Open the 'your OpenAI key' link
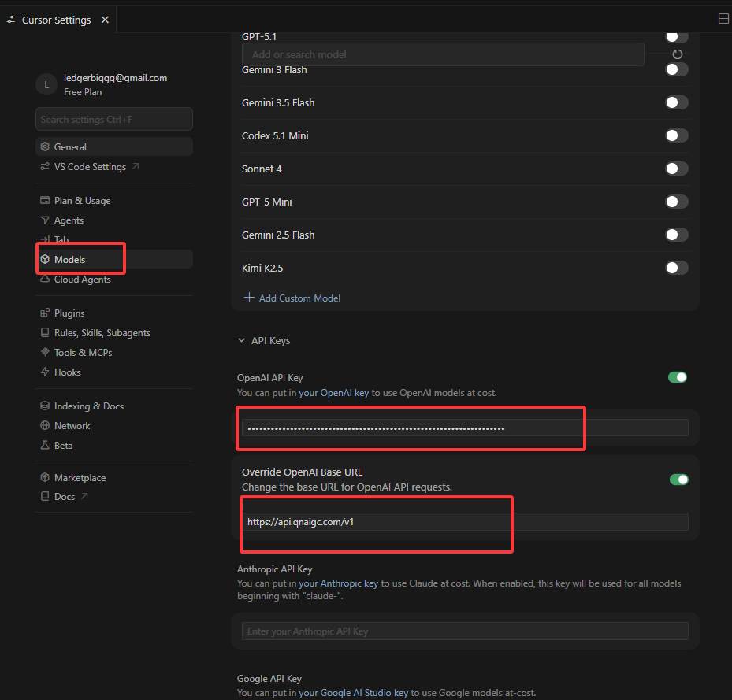The width and height of the screenshot is (732, 700). pyautogui.click(x=333, y=392)
